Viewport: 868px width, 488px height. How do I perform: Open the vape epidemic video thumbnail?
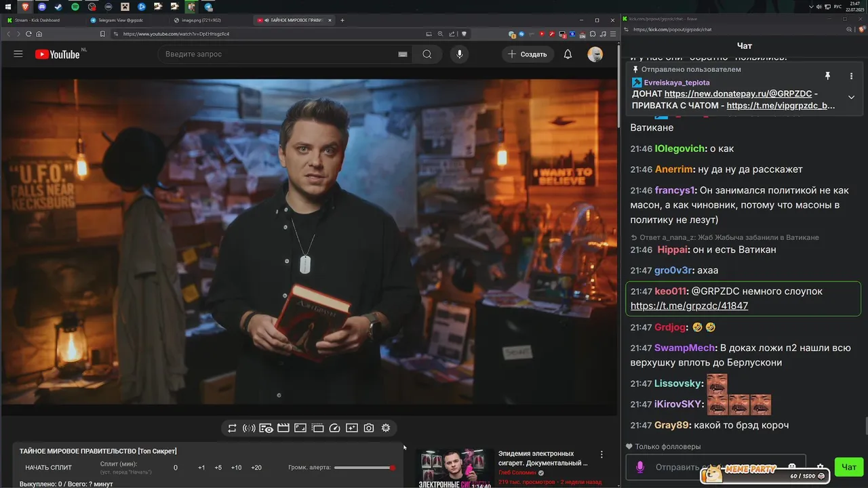click(454, 468)
